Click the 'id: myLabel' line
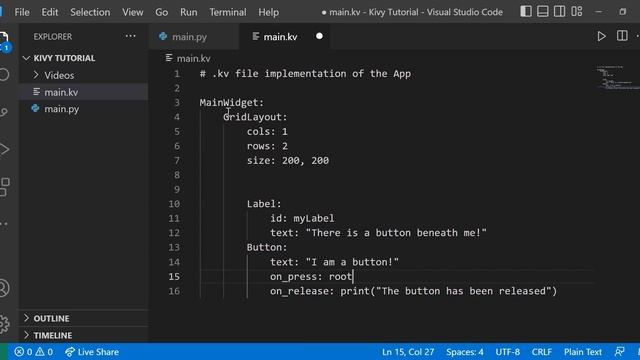This screenshot has height=360, width=640. click(x=302, y=219)
